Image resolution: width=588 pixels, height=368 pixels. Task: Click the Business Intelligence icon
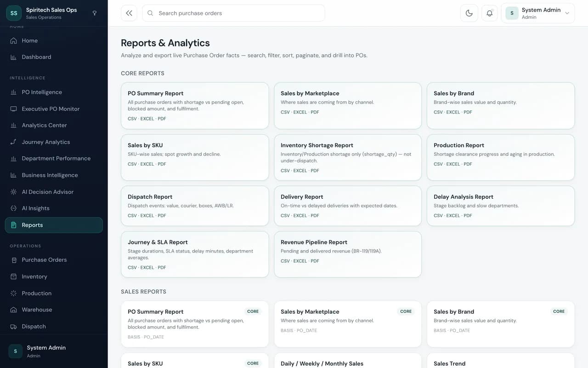[x=13, y=175]
